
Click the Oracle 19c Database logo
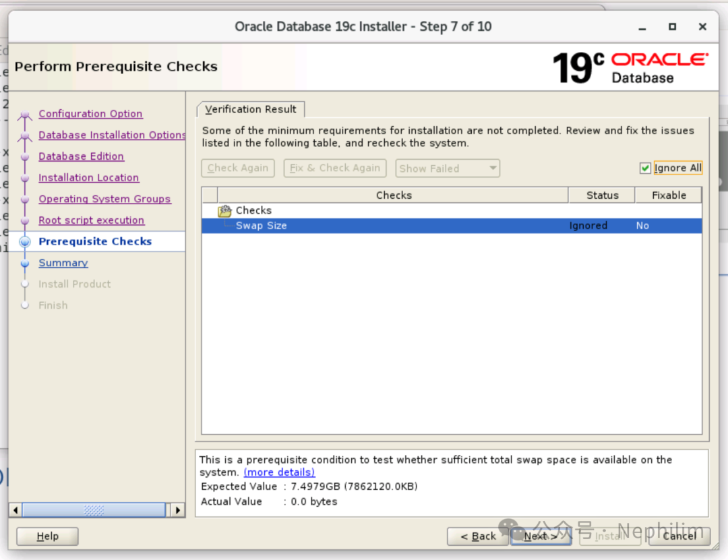pyautogui.click(x=630, y=68)
